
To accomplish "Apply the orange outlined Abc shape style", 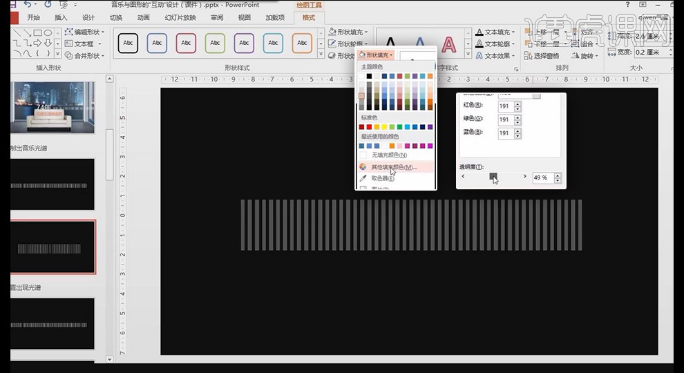I will [302, 43].
